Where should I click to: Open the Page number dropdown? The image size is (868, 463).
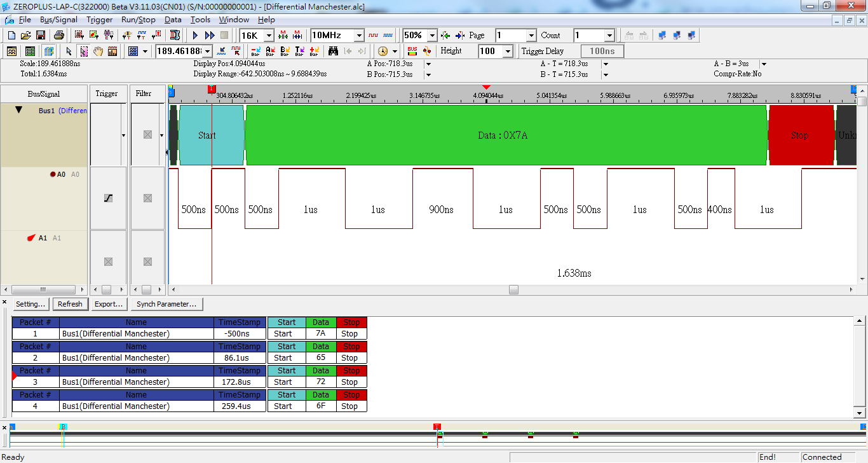(531, 36)
